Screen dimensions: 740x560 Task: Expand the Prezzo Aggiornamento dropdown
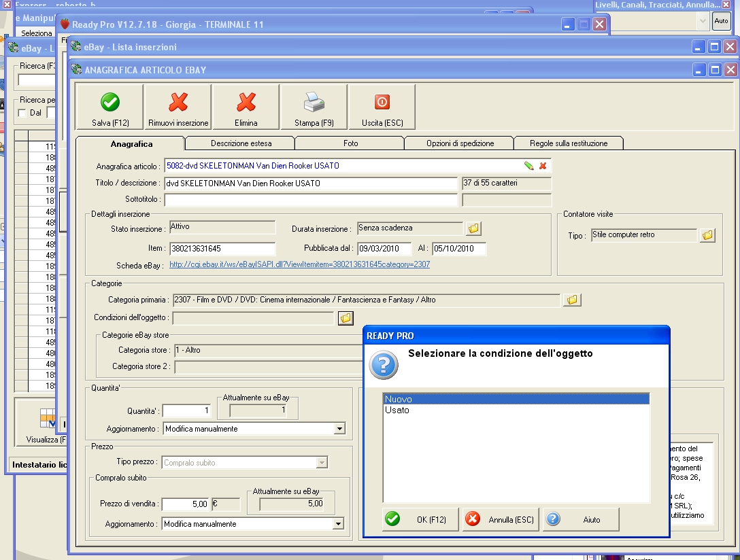pyautogui.click(x=338, y=524)
